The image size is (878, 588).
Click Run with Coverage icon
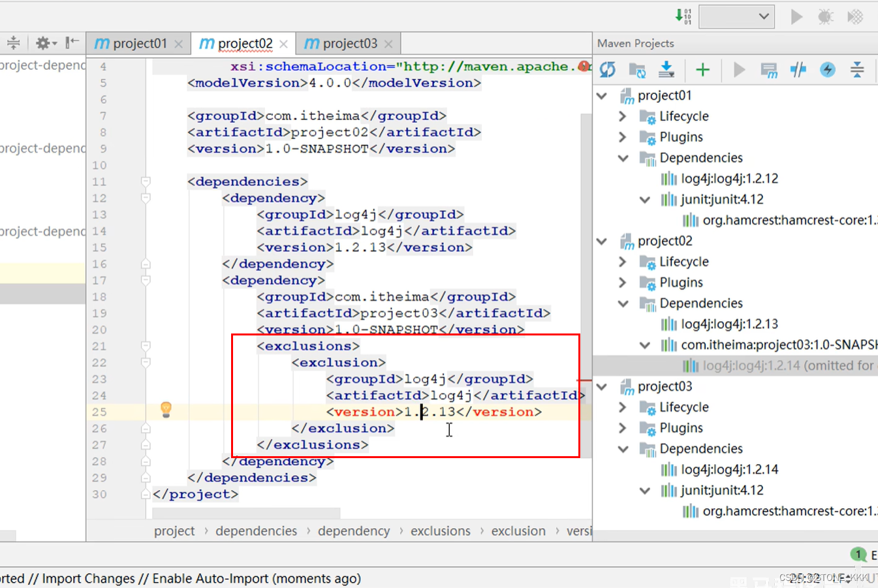click(855, 16)
